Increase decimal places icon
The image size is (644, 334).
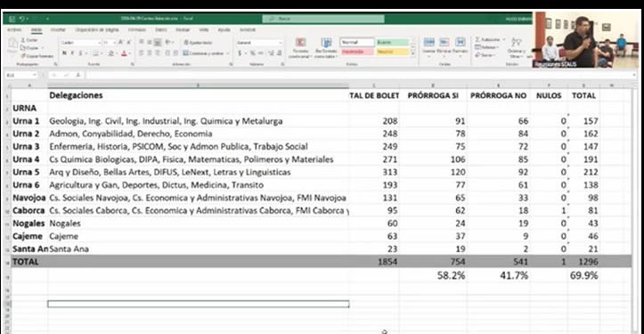click(271, 53)
